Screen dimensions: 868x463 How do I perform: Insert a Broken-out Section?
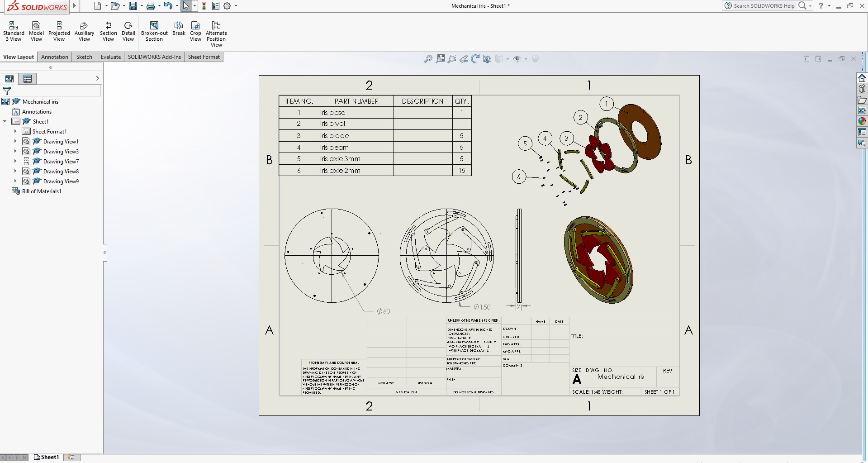point(154,31)
